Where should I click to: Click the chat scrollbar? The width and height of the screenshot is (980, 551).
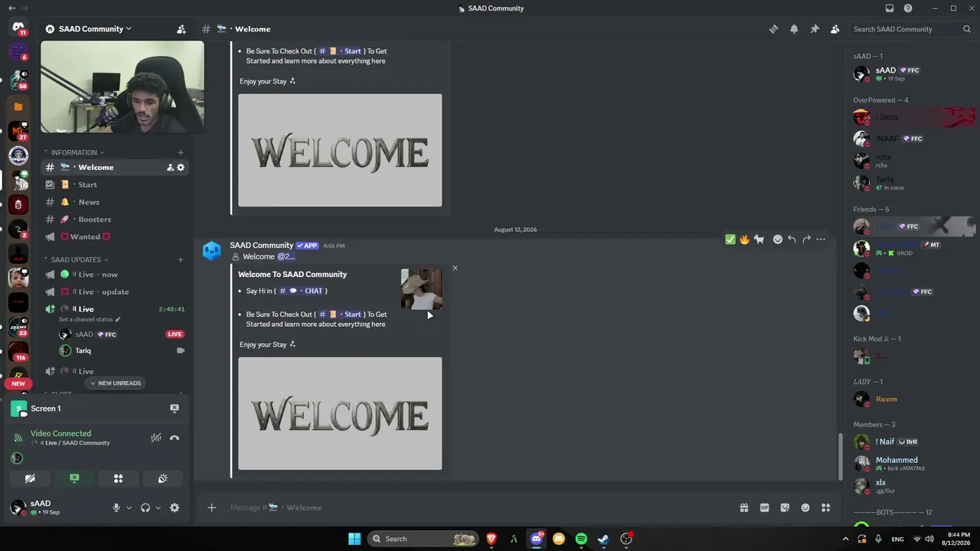[841, 455]
